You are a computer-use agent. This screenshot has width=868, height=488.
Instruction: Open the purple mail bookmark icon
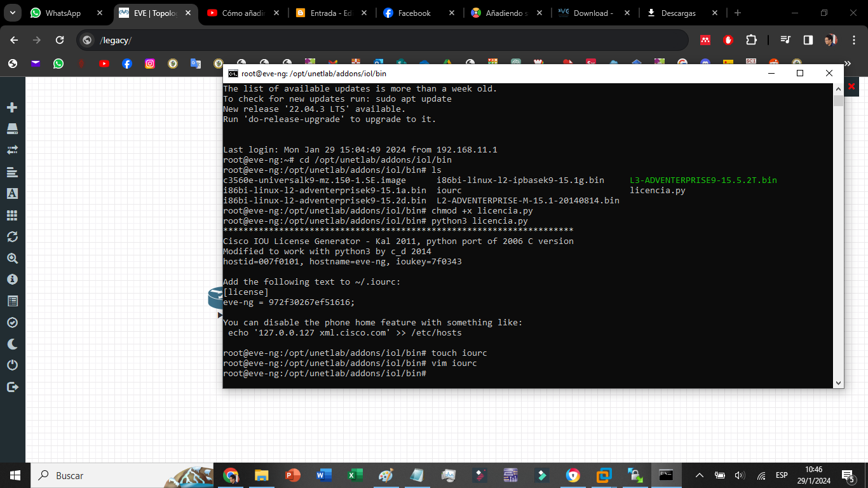(x=36, y=64)
